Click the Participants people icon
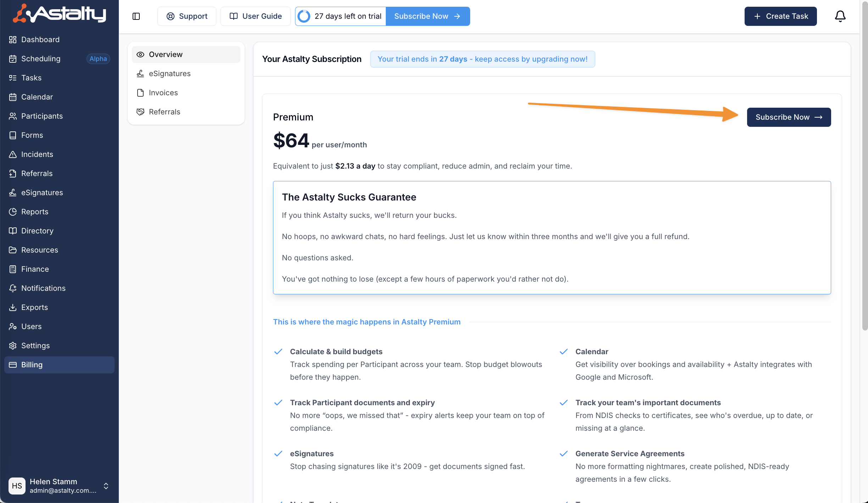 click(x=13, y=116)
